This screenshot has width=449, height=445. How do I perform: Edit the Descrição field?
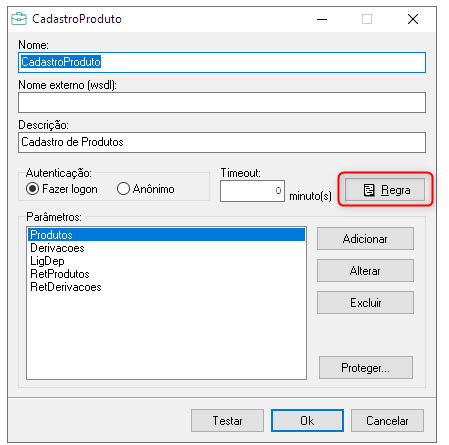(x=222, y=142)
